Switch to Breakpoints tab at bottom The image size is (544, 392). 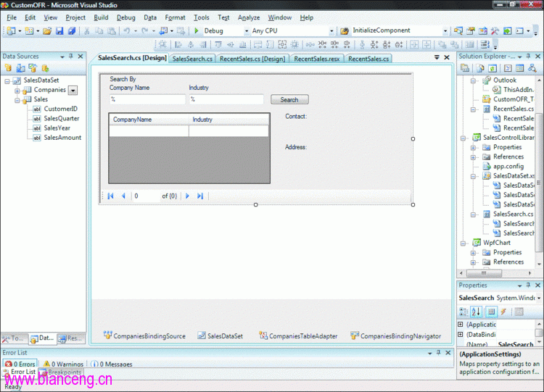61,372
